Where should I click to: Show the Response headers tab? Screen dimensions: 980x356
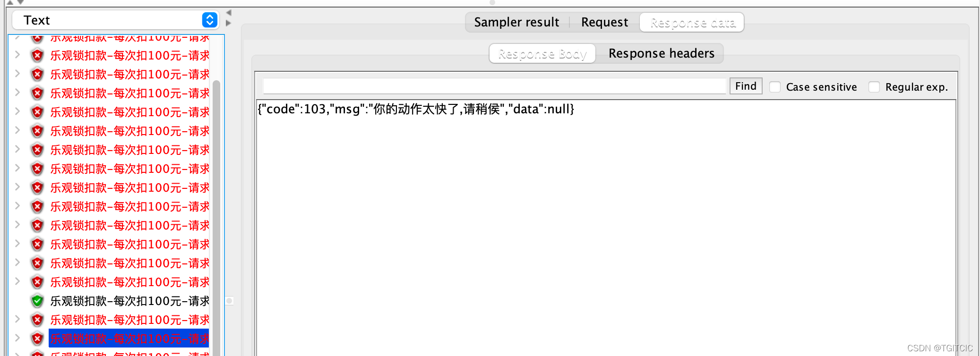coord(661,53)
